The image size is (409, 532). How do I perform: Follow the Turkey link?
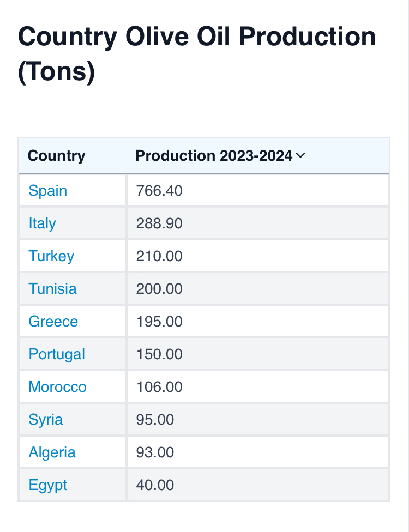coord(51,256)
